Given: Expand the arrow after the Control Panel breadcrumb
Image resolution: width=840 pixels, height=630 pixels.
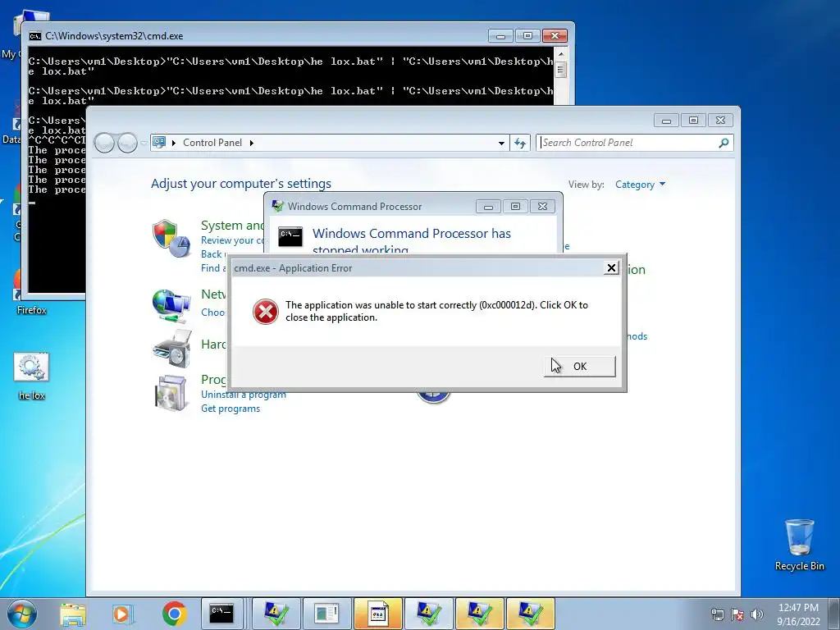Looking at the screenshot, I should pos(251,143).
